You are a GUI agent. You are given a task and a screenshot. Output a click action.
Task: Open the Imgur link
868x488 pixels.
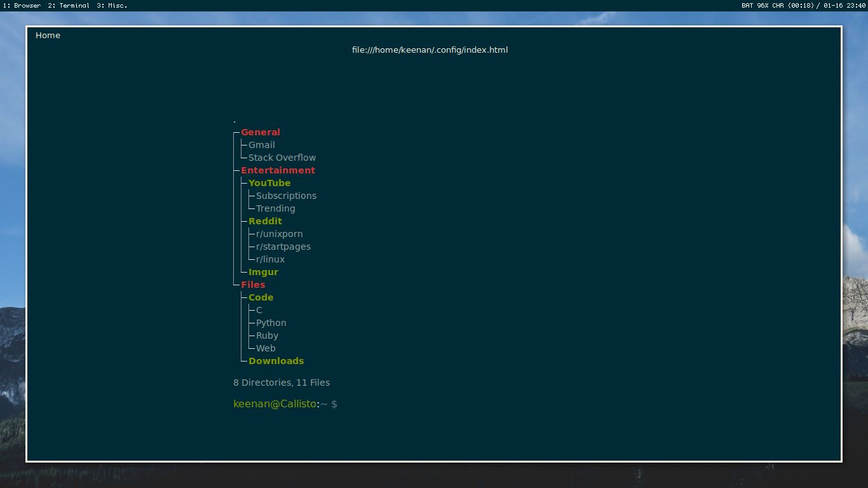pyautogui.click(x=263, y=272)
